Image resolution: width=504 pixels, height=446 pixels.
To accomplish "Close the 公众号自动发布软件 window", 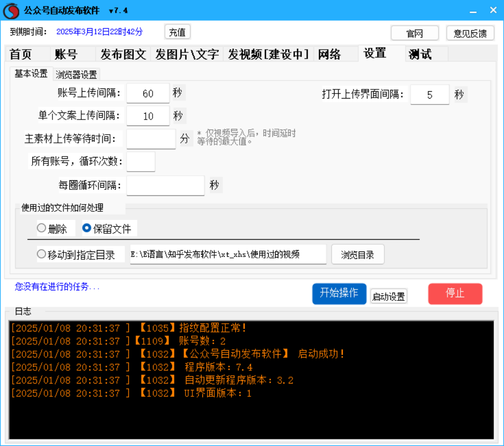I will (493, 10).
